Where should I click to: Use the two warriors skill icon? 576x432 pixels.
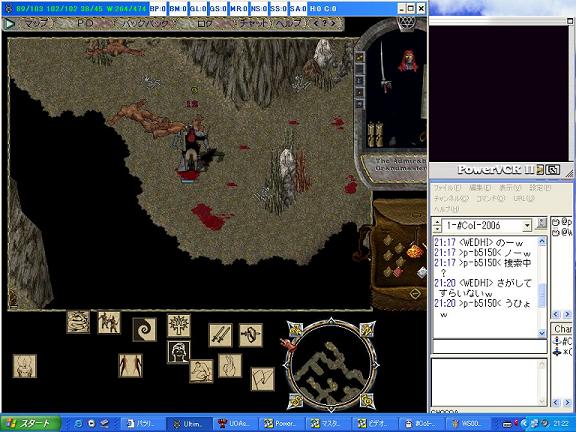coord(109,323)
